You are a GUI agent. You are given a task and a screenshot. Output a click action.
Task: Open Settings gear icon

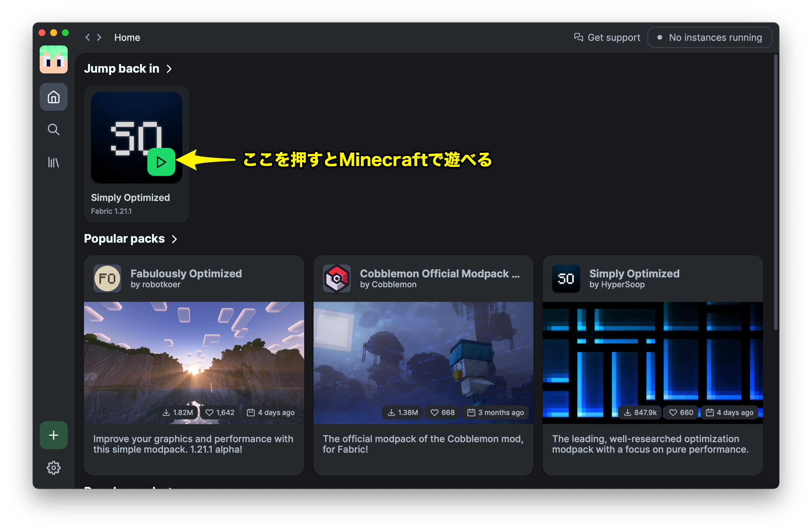(x=54, y=468)
